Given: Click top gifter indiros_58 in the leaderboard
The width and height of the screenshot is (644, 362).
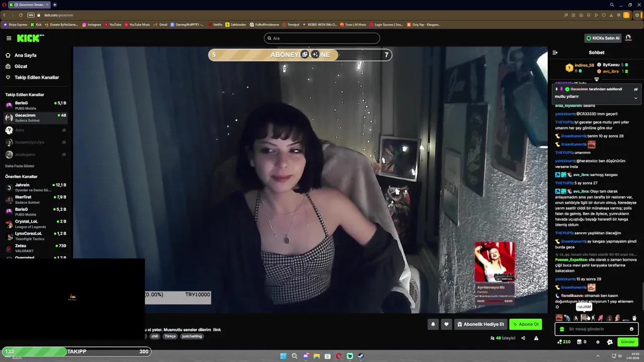Looking at the screenshot, I should click(580, 67).
